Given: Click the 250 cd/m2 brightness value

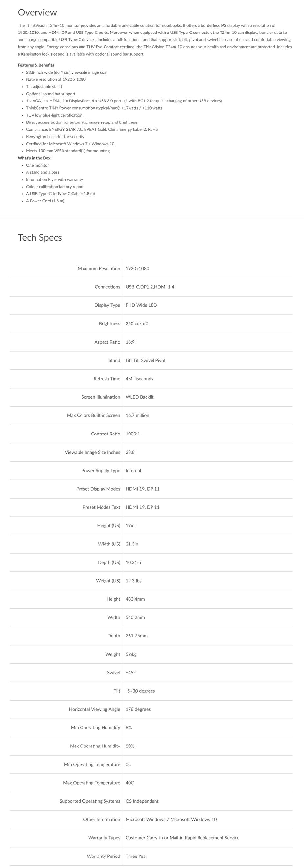Looking at the screenshot, I should [136, 324].
